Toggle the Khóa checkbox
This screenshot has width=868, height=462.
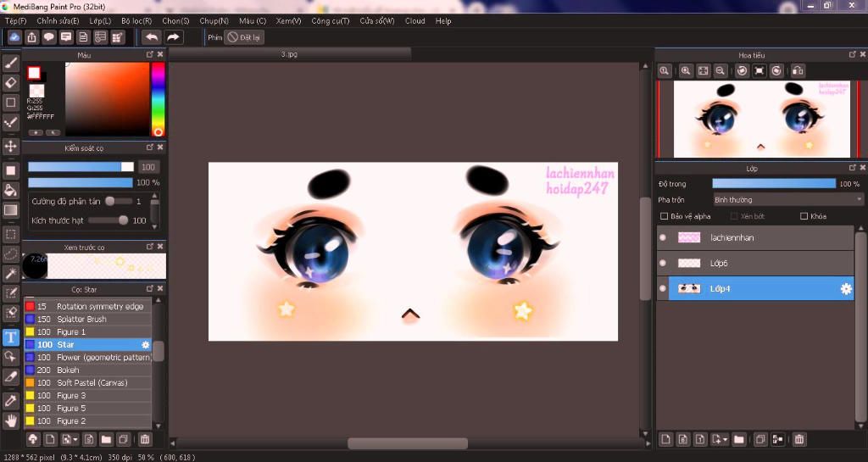coord(804,216)
